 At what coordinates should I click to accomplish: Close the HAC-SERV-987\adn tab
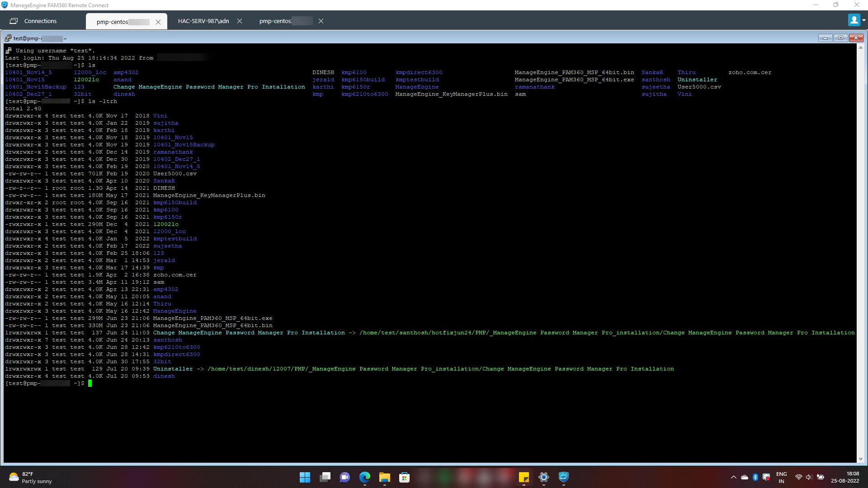240,21
